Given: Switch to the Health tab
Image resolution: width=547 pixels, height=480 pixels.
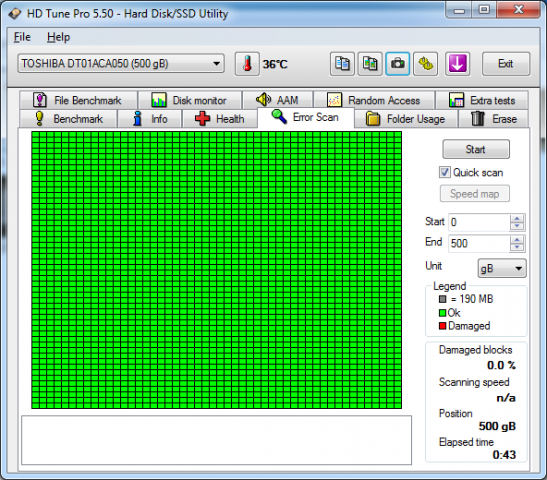Looking at the screenshot, I should click(x=220, y=119).
